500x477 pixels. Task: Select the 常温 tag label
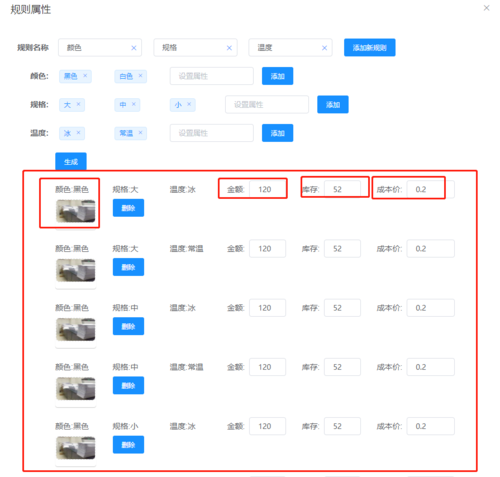coord(126,133)
